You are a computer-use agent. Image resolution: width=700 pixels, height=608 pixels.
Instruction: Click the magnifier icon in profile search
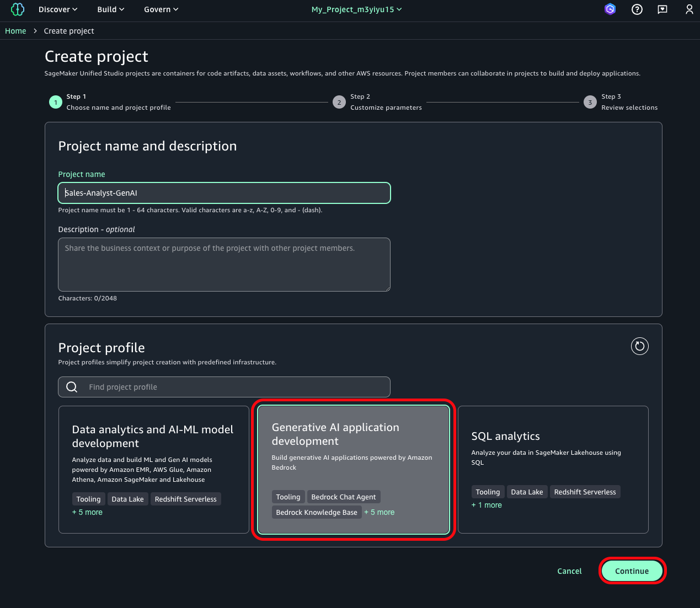click(x=72, y=386)
